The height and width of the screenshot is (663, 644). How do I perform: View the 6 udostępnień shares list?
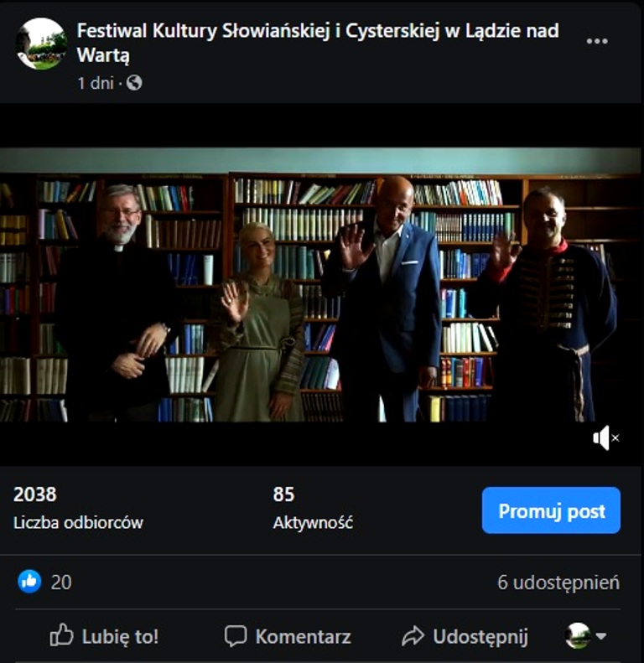(558, 583)
